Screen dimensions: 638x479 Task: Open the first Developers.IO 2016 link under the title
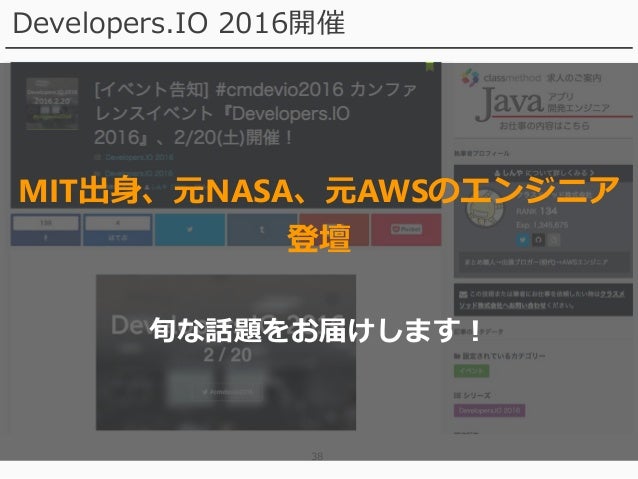(139, 157)
